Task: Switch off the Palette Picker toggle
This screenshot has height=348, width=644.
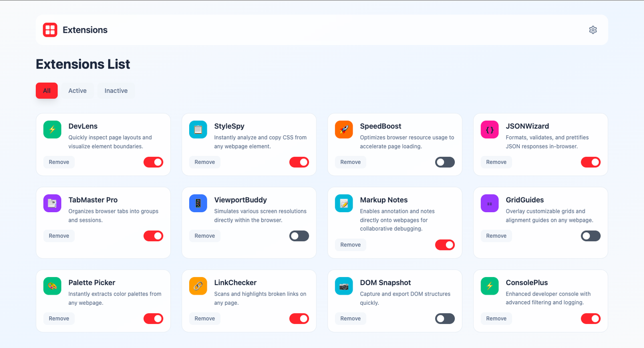Action: [153, 318]
